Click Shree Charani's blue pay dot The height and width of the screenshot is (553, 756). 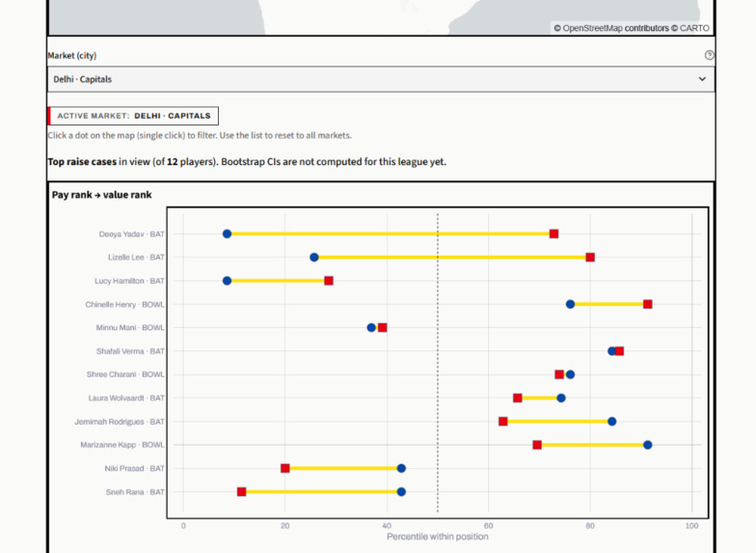570,374
